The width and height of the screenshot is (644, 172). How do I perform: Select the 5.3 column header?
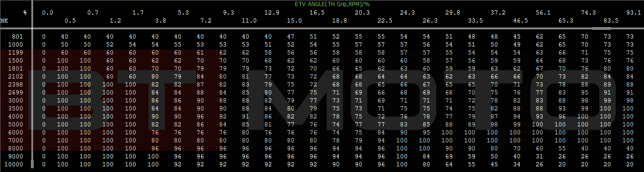click(183, 13)
